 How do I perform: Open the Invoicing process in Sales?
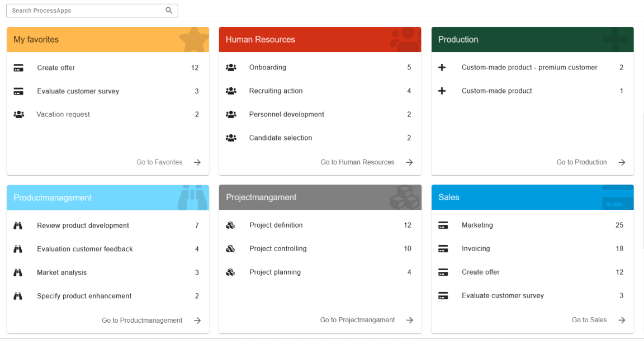coord(476,248)
